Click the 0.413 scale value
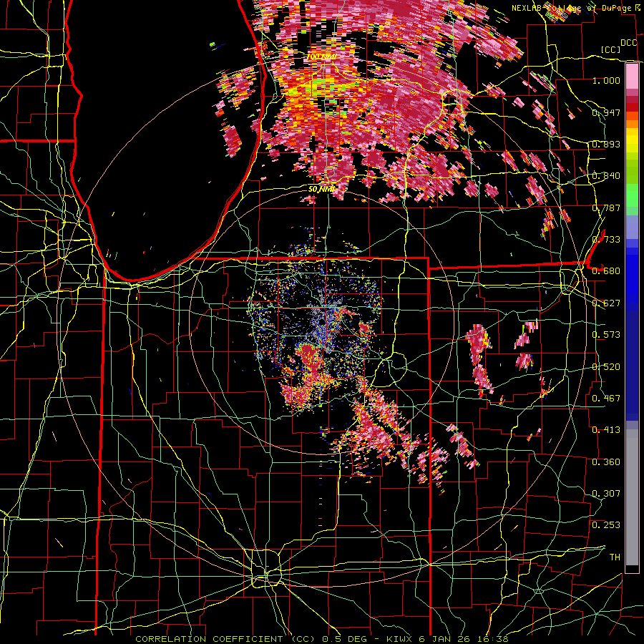 [606, 430]
